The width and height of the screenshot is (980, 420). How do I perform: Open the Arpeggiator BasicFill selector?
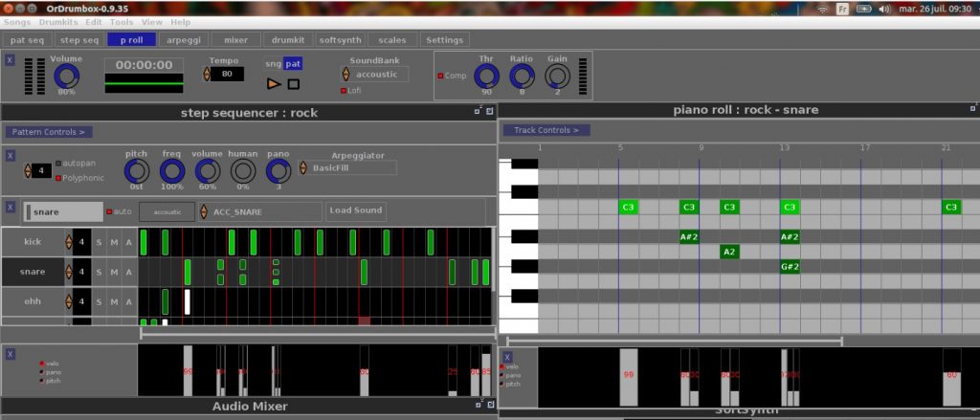[348, 168]
